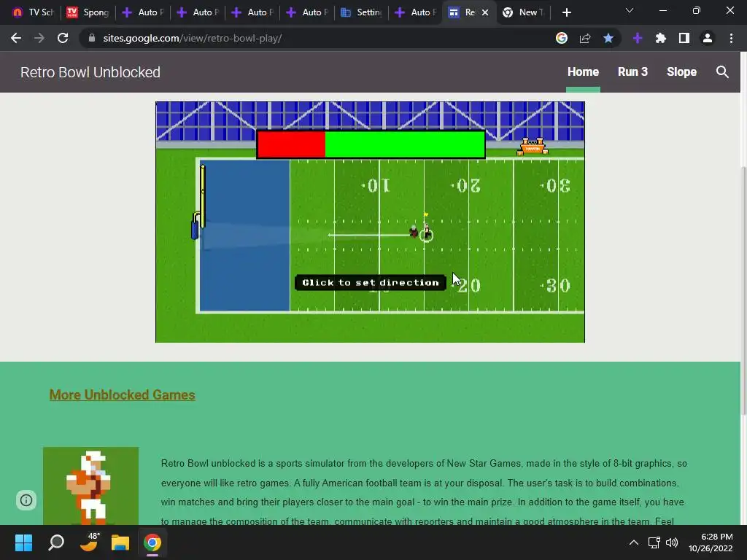Open the Windows Start menu
This screenshot has width=747, height=560.
click(x=23, y=542)
